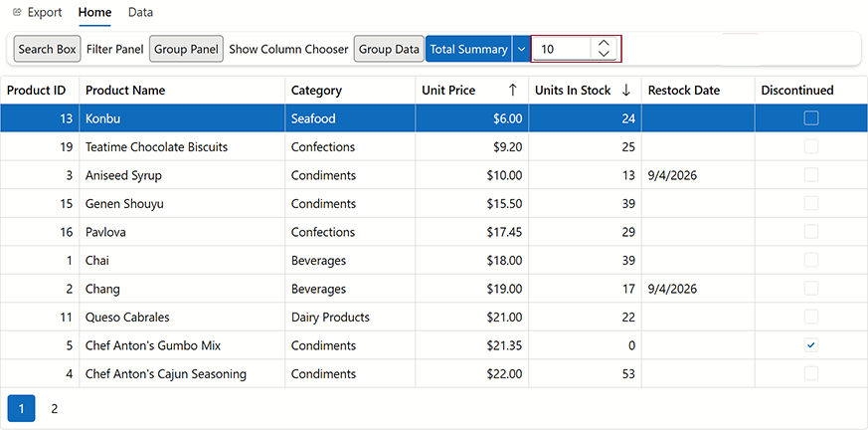Go to page 2
Screen dimensions: 868x430
pyautogui.click(x=55, y=409)
